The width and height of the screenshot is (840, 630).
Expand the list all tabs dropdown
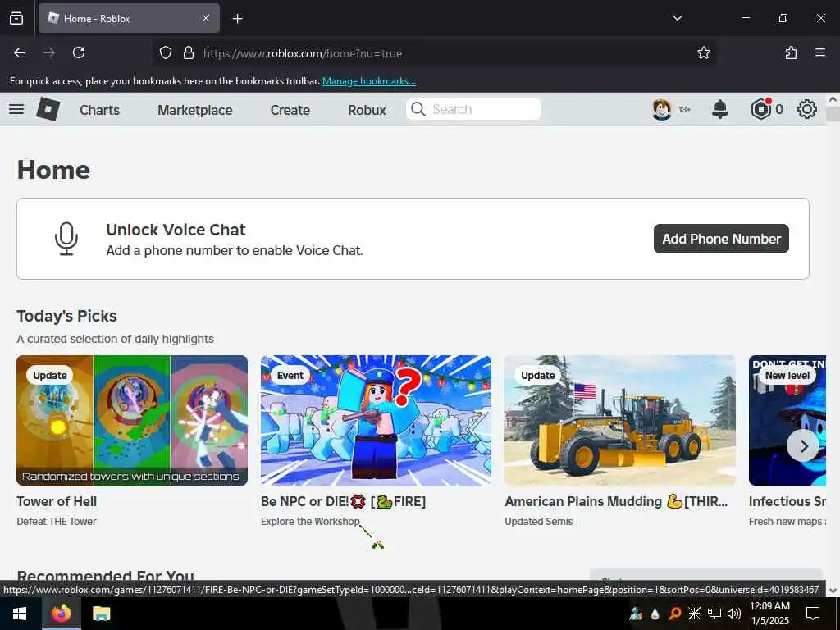677,18
